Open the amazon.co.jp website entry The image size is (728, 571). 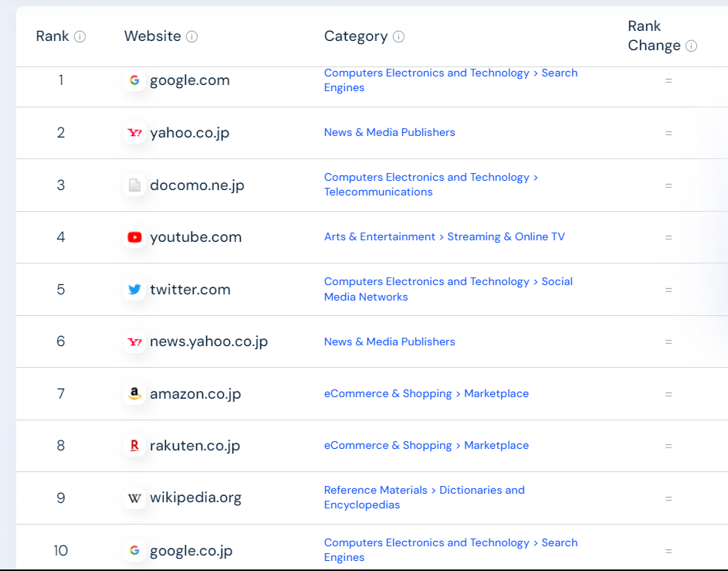coord(195,394)
